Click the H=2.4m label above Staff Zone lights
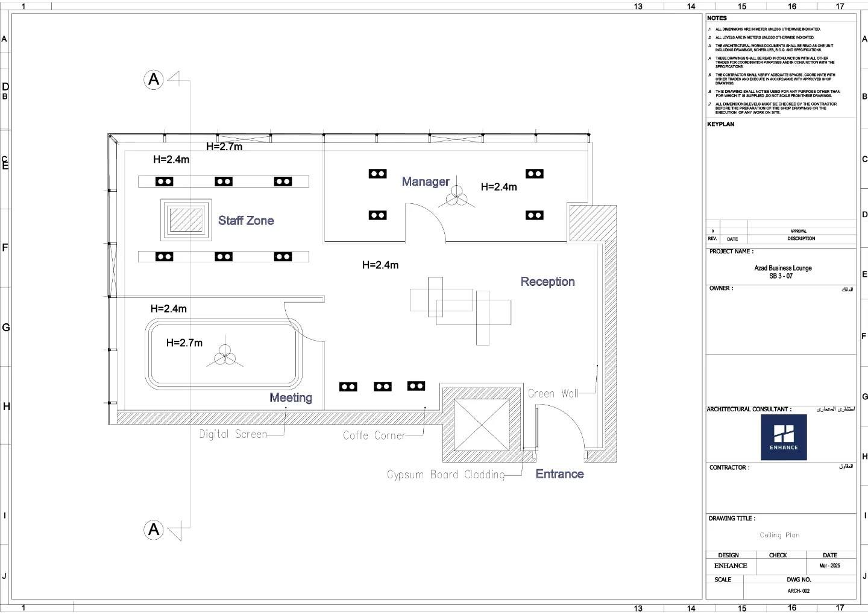 click(x=171, y=160)
